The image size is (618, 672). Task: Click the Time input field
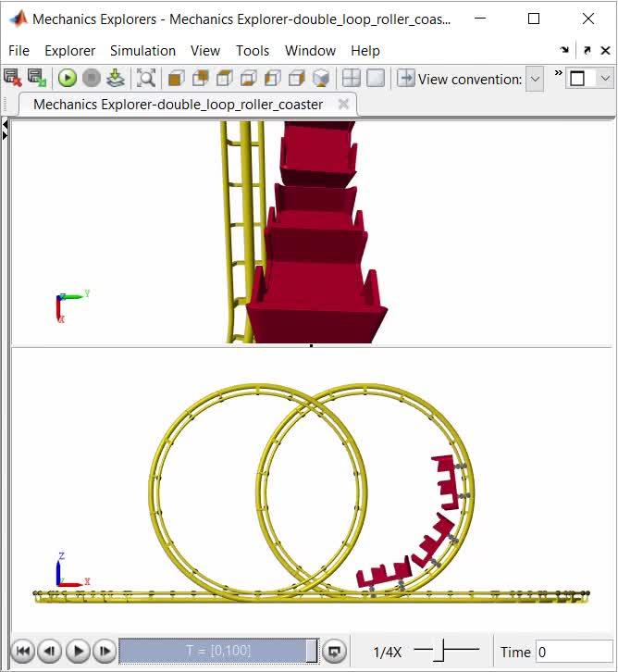[574, 652]
